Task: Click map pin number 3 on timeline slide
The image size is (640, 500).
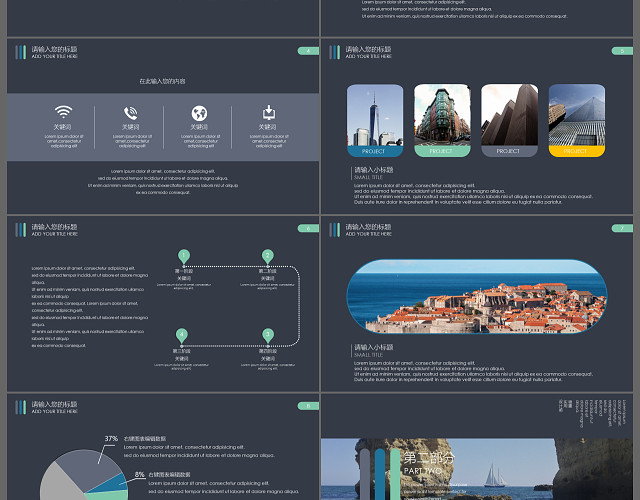Action: (268, 336)
